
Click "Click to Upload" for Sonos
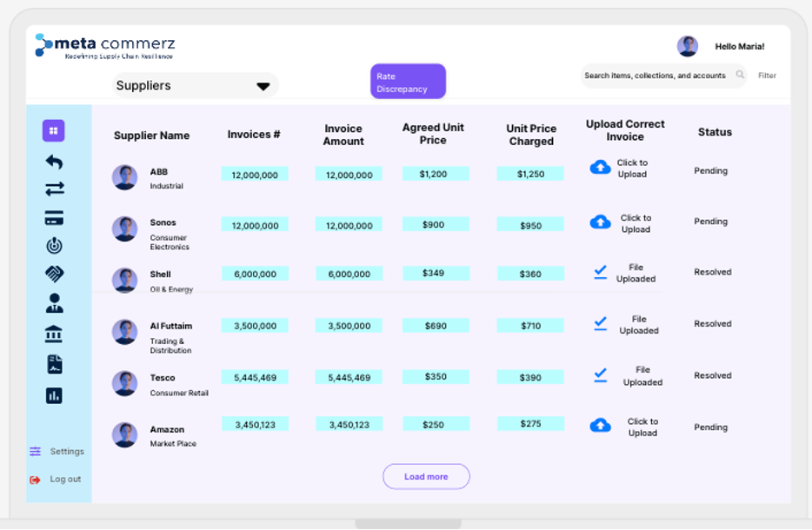[x=636, y=223]
